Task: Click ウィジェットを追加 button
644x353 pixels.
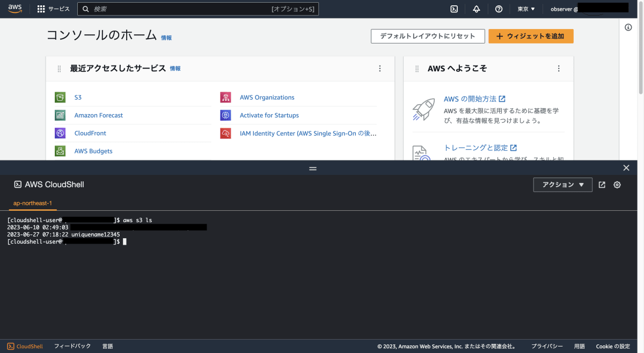Action: pos(531,36)
